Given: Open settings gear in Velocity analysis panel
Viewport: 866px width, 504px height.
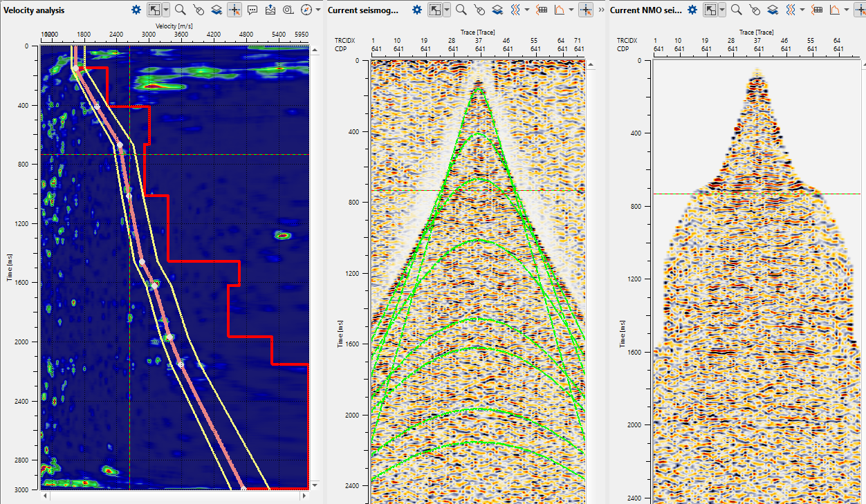Looking at the screenshot, I should (136, 10).
